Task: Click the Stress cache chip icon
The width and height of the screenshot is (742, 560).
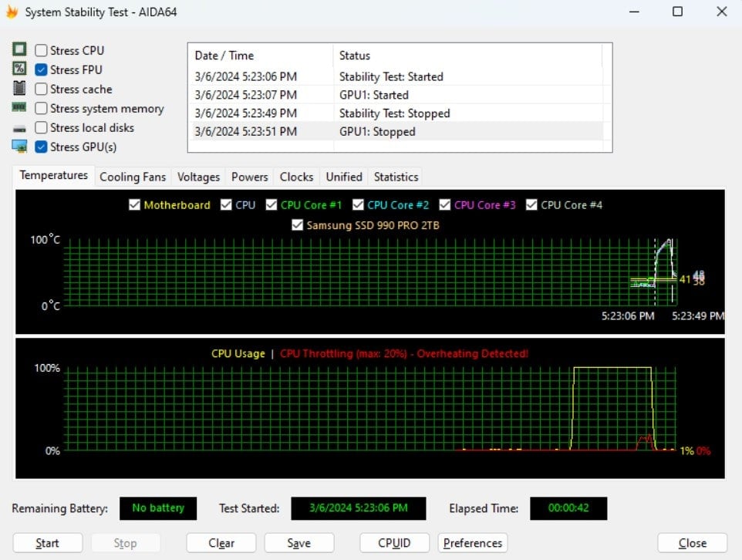Action: tap(19, 88)
